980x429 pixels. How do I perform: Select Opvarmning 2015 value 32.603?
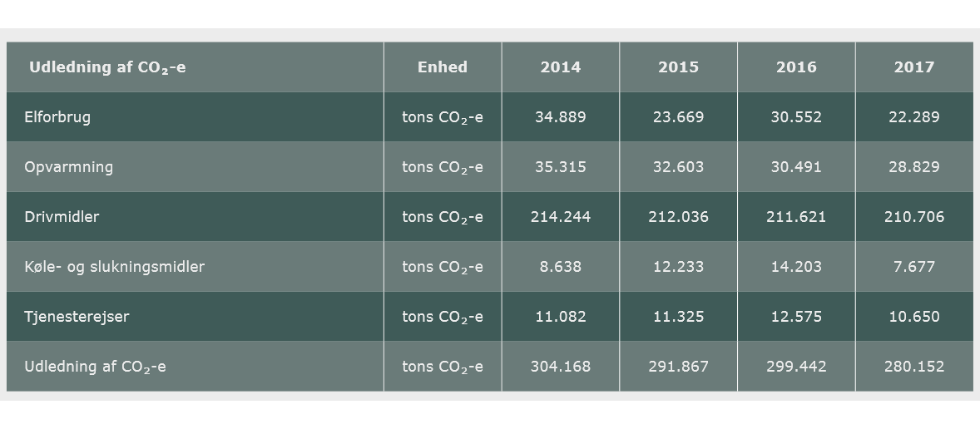(678, 167)
